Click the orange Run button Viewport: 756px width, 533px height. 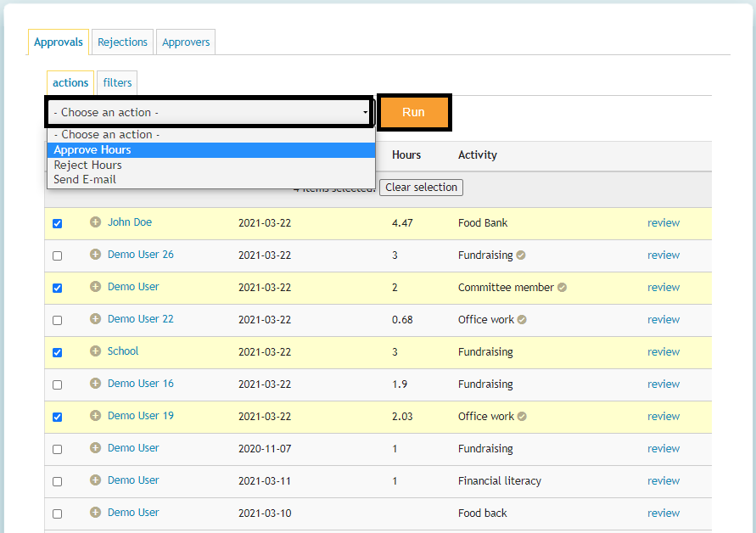click(x=414, y=112)
